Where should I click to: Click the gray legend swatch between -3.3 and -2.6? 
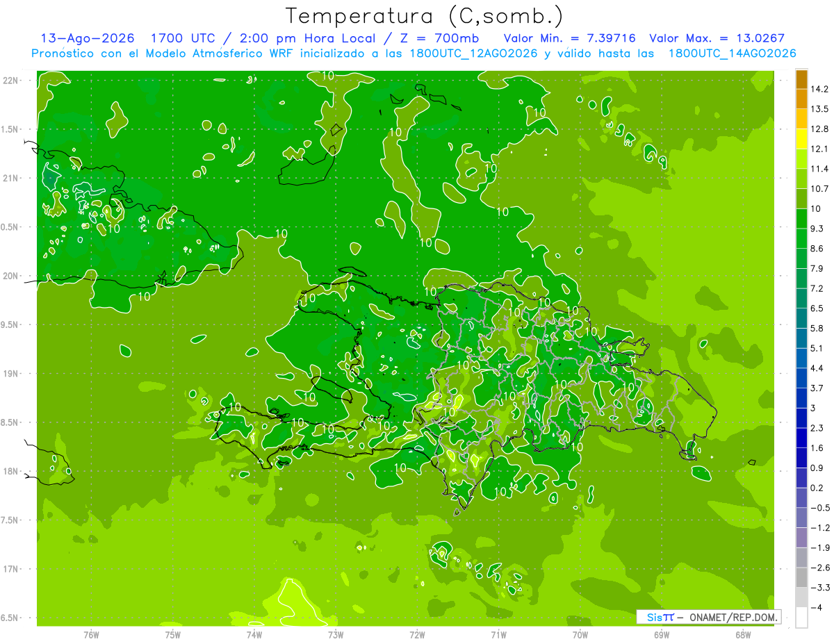point(801,577)
